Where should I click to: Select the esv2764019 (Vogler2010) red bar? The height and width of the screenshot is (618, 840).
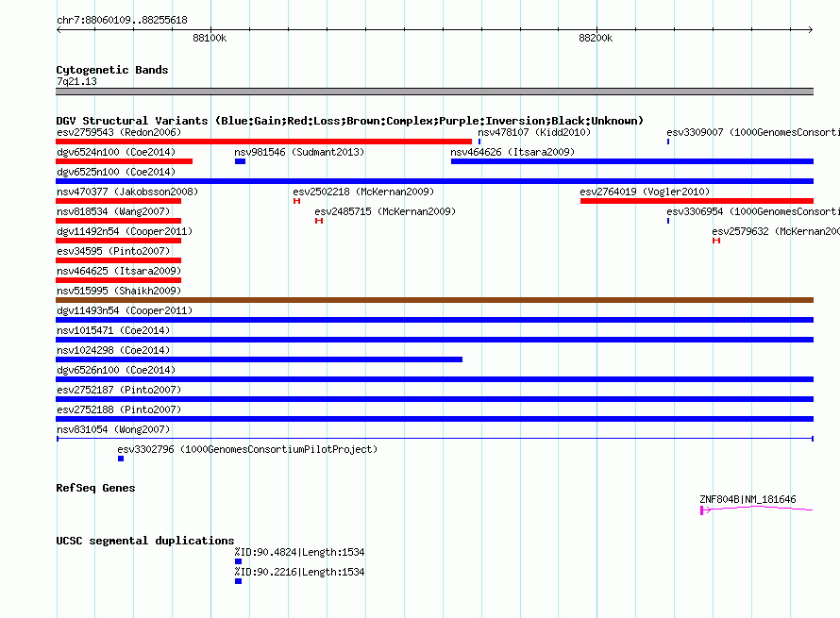click(x=697, y=201)
